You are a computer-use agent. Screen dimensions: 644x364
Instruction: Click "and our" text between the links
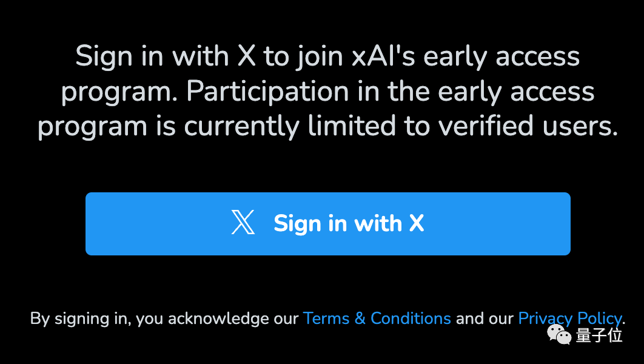pos(485,318)
